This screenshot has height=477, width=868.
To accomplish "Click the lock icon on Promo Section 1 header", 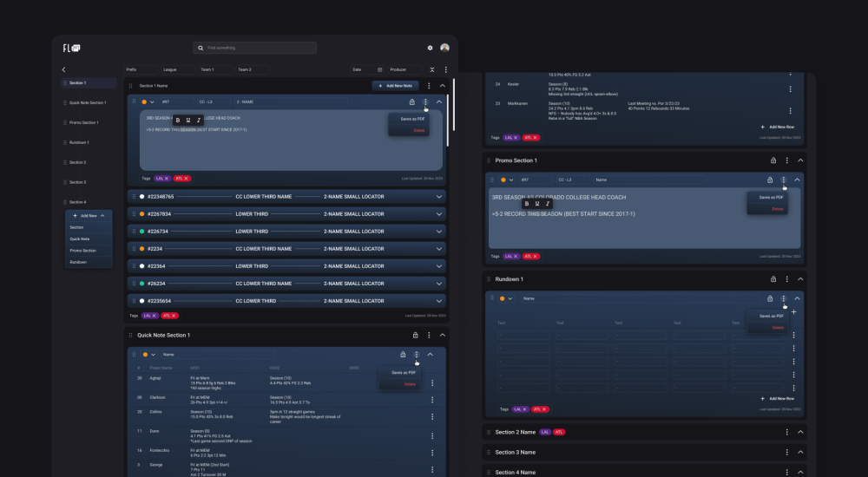I will click(773, 160).
